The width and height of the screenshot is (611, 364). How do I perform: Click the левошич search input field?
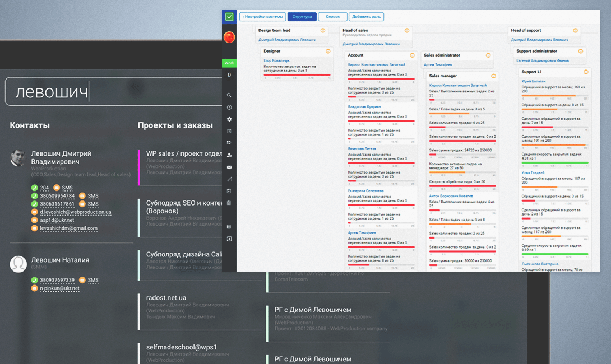[x=114, y=91]
